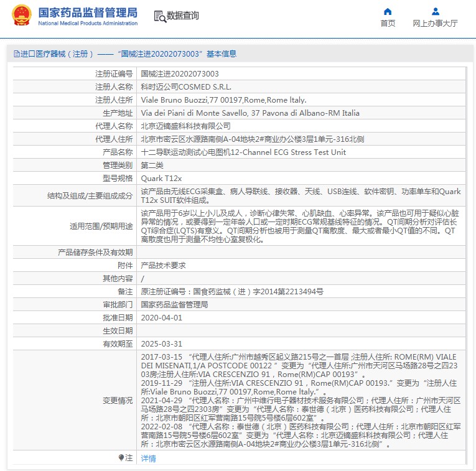Click the 适用范围 intended use description

pos(300,226)
